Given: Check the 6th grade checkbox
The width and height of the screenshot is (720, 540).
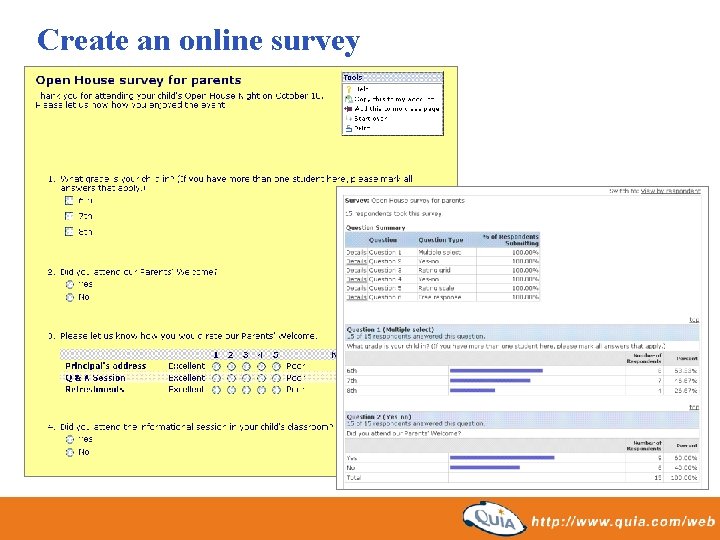Looking at the screenshot, I should point(69,200).
